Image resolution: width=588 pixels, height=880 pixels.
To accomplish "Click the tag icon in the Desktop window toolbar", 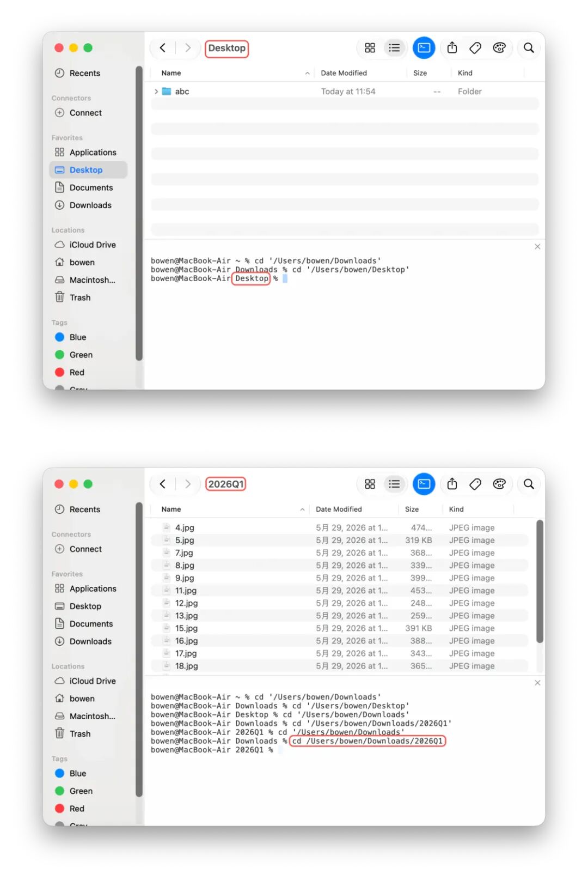I will tap(475, 48).
